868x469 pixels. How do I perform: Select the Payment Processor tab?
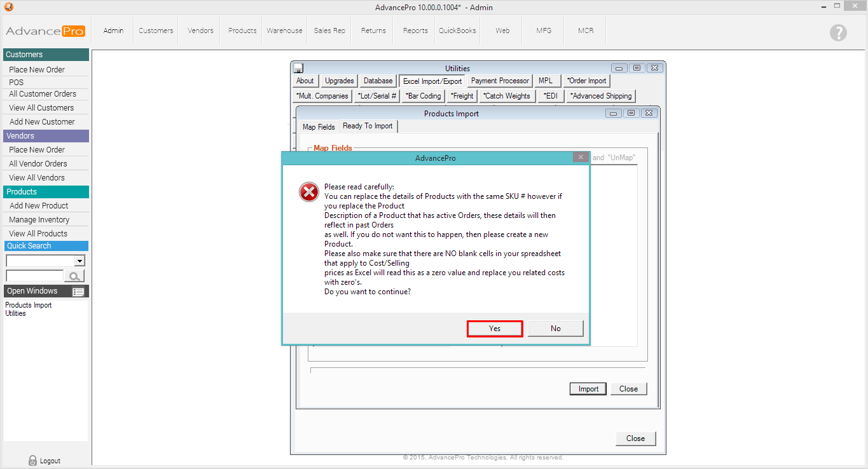click(500, 81)
